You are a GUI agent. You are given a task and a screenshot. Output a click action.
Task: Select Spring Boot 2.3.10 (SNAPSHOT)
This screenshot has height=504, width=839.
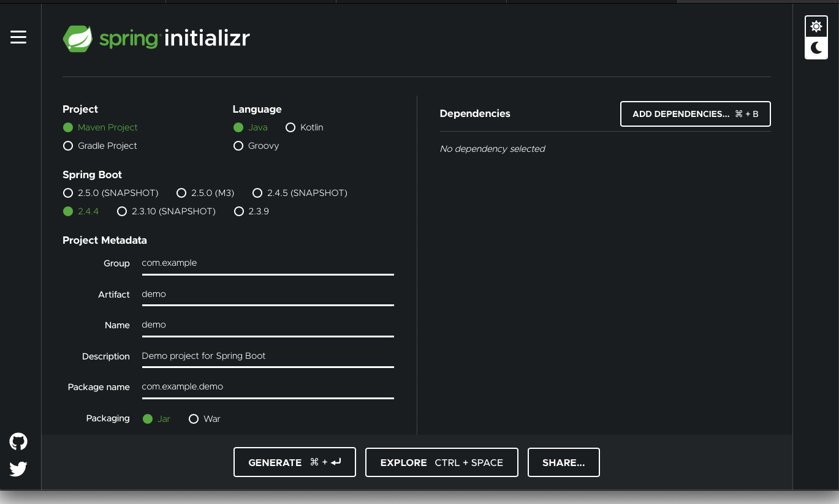pos(166,211)
